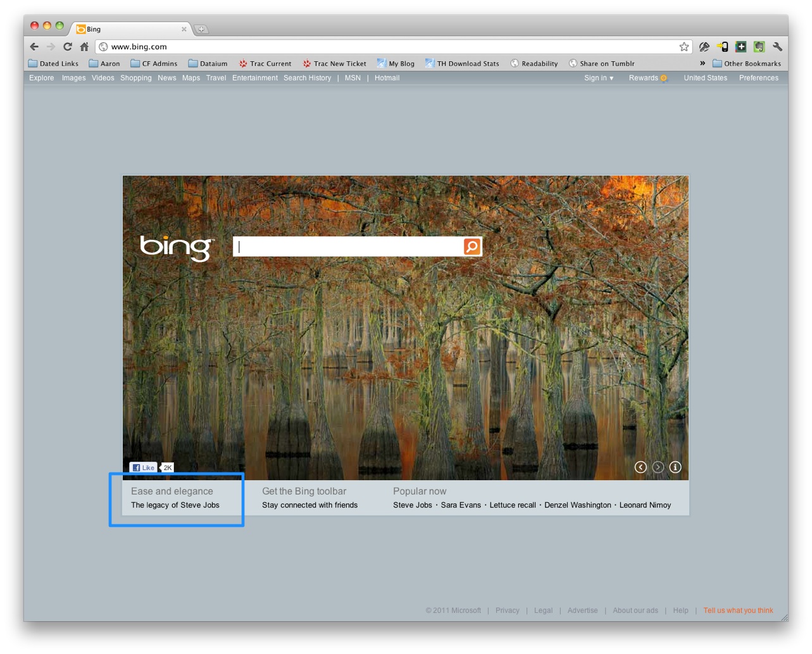Open News in the Bing navigation

(167, 78)
